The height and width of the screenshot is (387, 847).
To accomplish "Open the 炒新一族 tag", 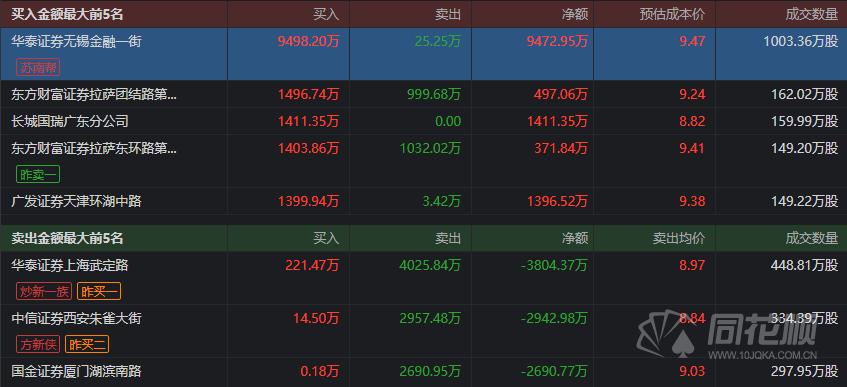I will point(45,292).
